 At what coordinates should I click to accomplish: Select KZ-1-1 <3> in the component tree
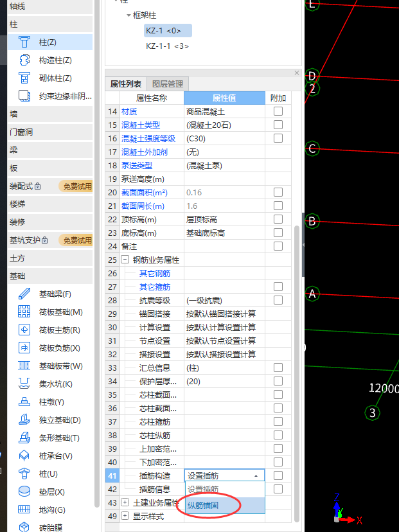167,46
